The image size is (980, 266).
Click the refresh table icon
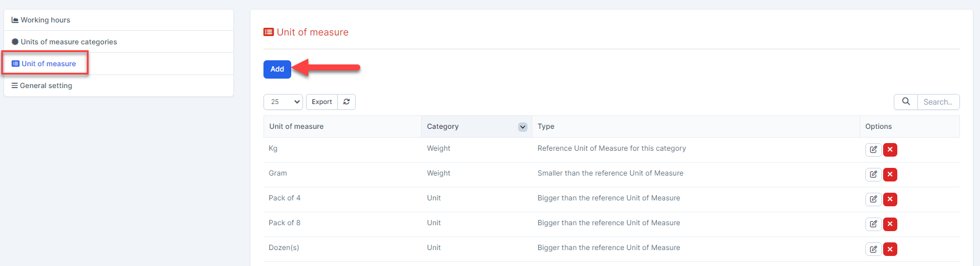pos(346,102)
